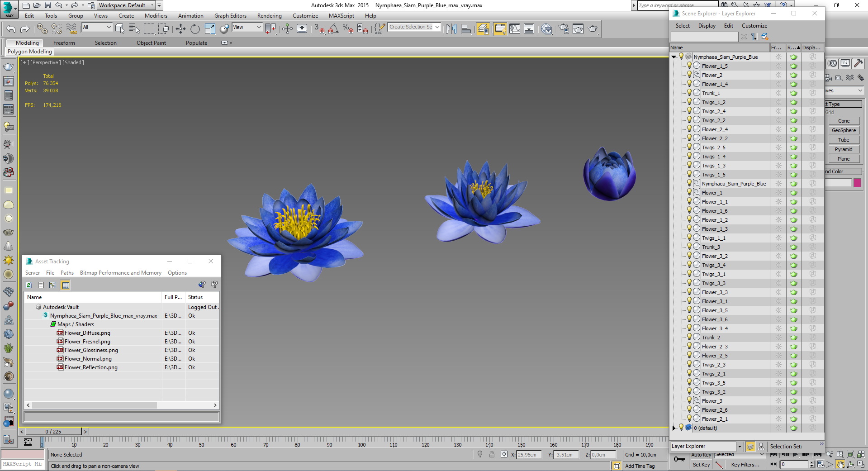
Task: Toggle Auto Key animation mode
Action: tap(701, 455)
